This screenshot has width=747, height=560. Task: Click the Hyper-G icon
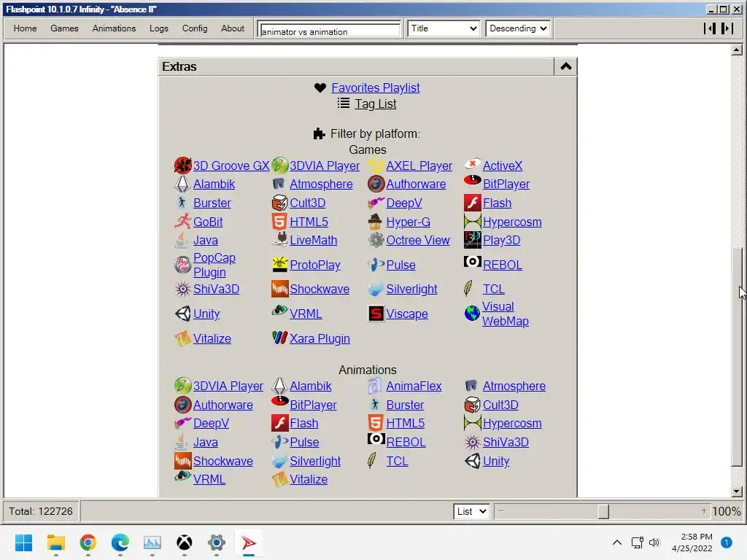[376, 222]
